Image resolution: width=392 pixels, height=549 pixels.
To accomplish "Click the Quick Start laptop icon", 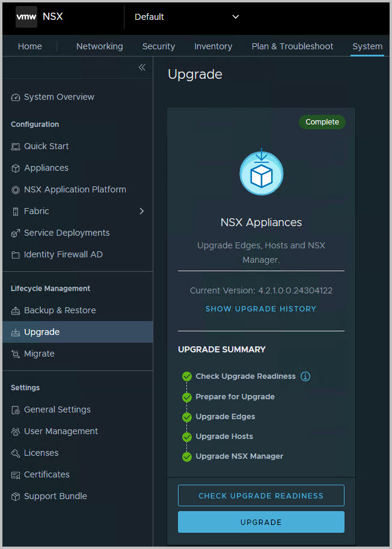I will coord(16,146).
